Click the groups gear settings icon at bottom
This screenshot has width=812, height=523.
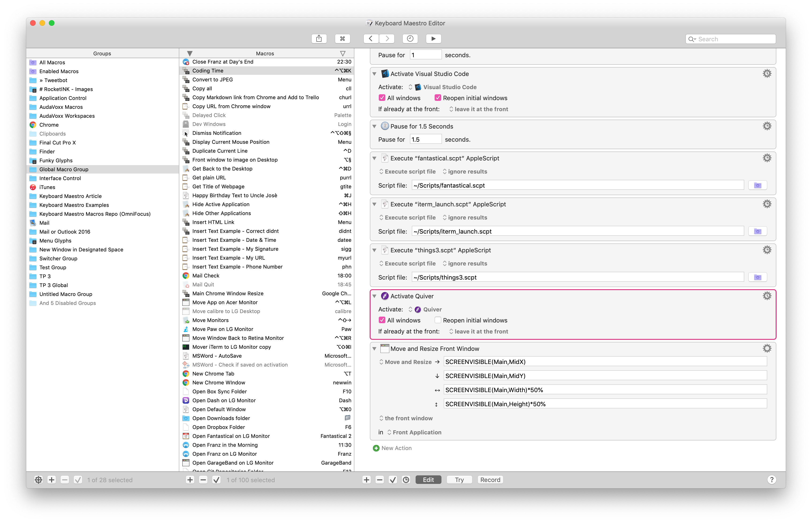[38, 480]
